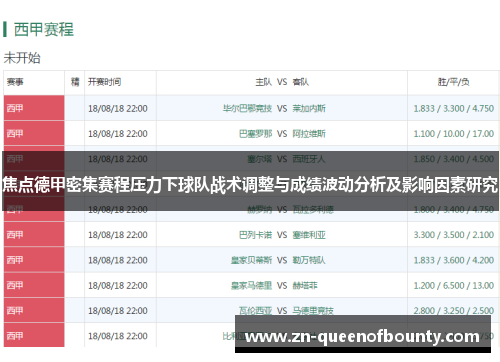Click the 西甲 league cell in 巴塞罗那 row

point(34,133)
